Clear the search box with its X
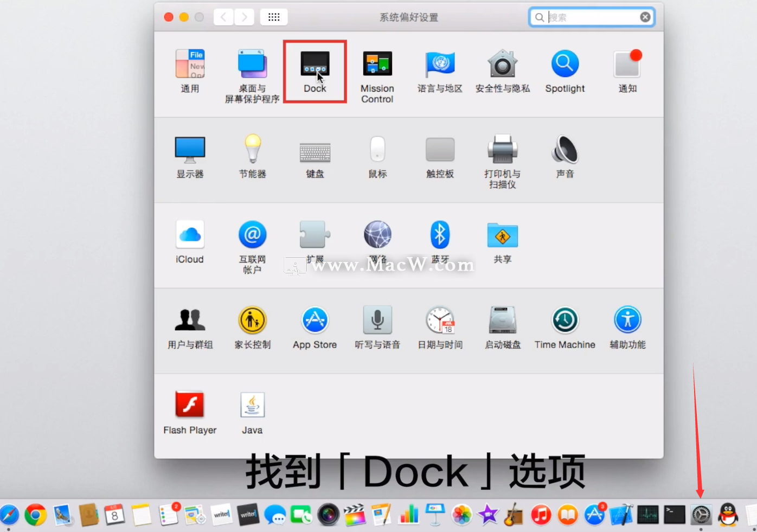This screenshot has width=757, height=532. click(645, 16)
